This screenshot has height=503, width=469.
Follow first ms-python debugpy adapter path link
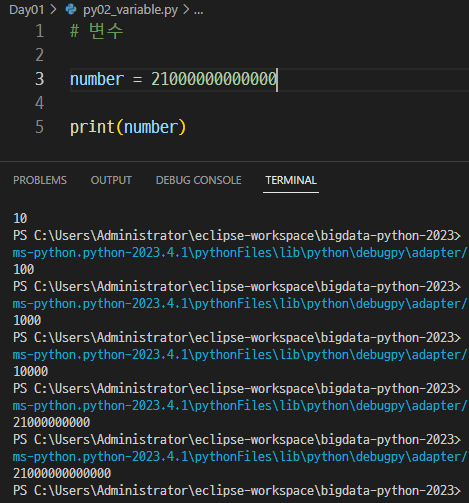(240, 253)
